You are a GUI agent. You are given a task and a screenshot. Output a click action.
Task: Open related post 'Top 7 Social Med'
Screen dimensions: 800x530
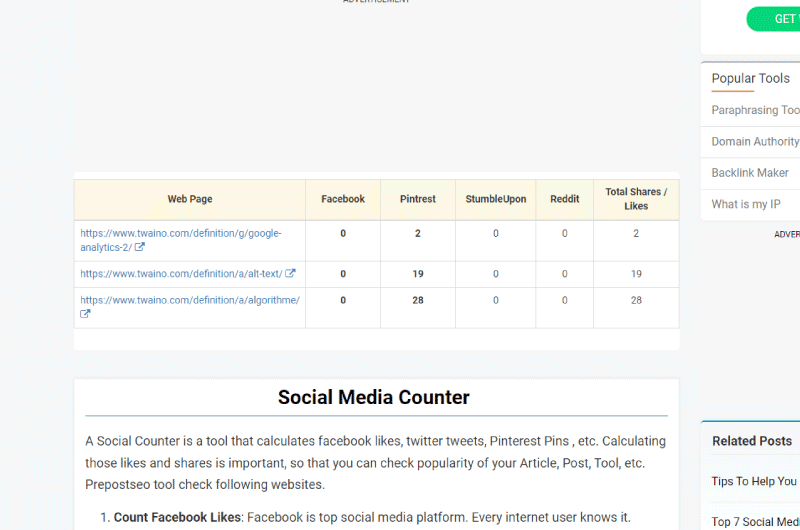click(755, 522)
